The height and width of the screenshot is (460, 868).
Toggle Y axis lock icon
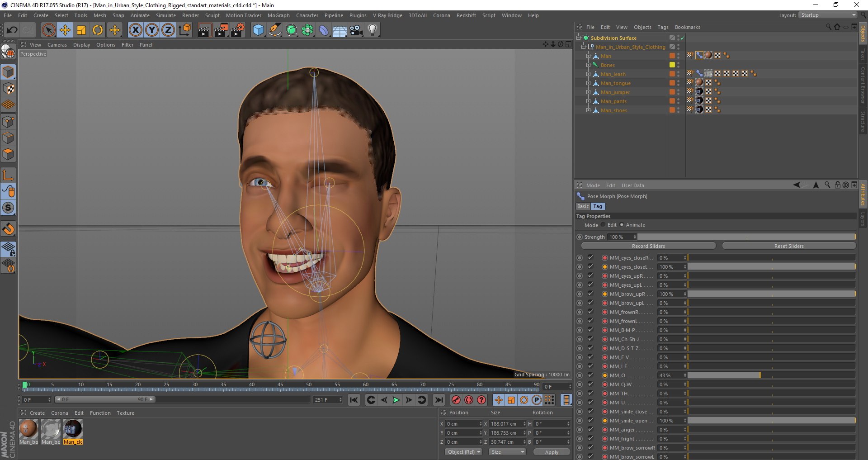point(152,30)
